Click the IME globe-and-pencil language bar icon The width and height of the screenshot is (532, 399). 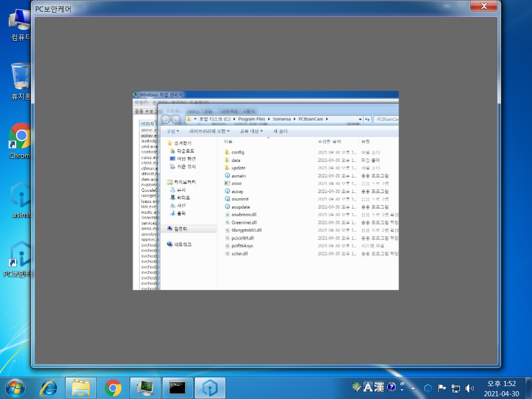point(356,387)
